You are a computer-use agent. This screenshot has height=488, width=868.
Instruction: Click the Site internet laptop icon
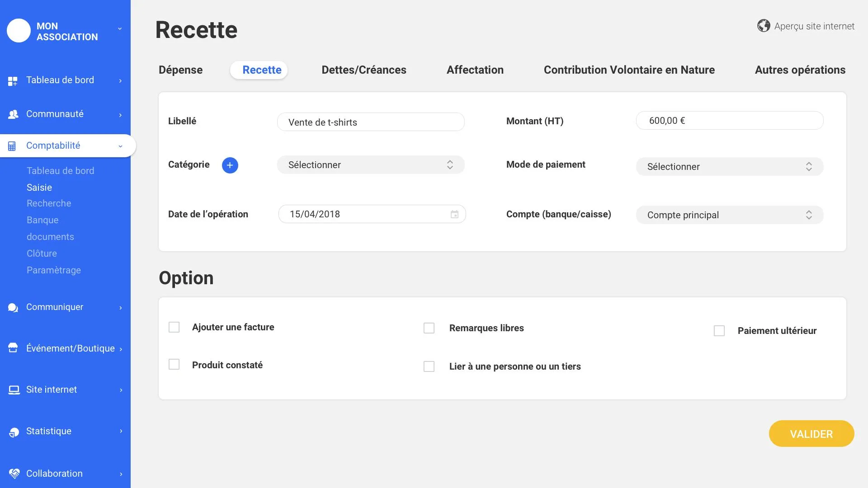14,390
